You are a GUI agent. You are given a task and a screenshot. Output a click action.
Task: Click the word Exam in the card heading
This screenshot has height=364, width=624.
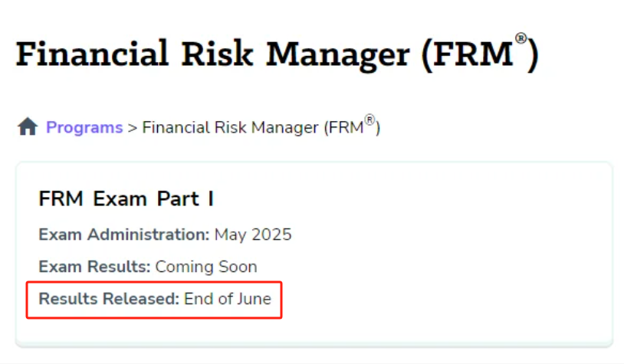[x=120, y=198]
